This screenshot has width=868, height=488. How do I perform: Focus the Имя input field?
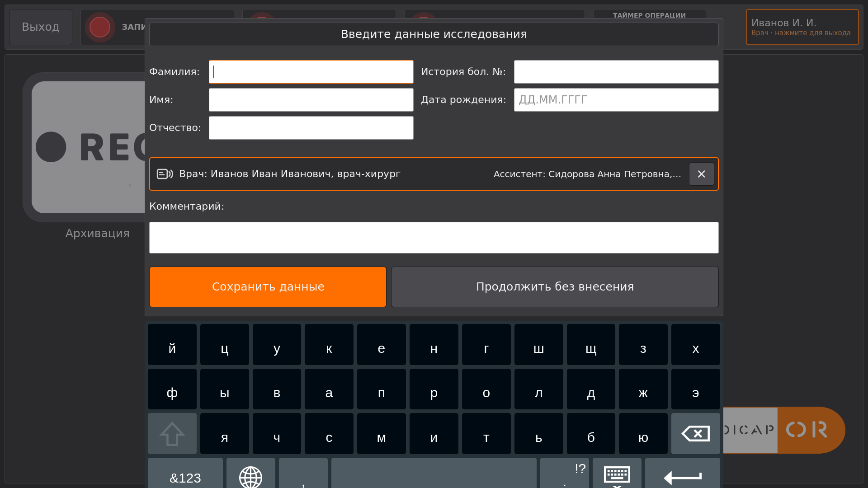[x=311, y=100]
